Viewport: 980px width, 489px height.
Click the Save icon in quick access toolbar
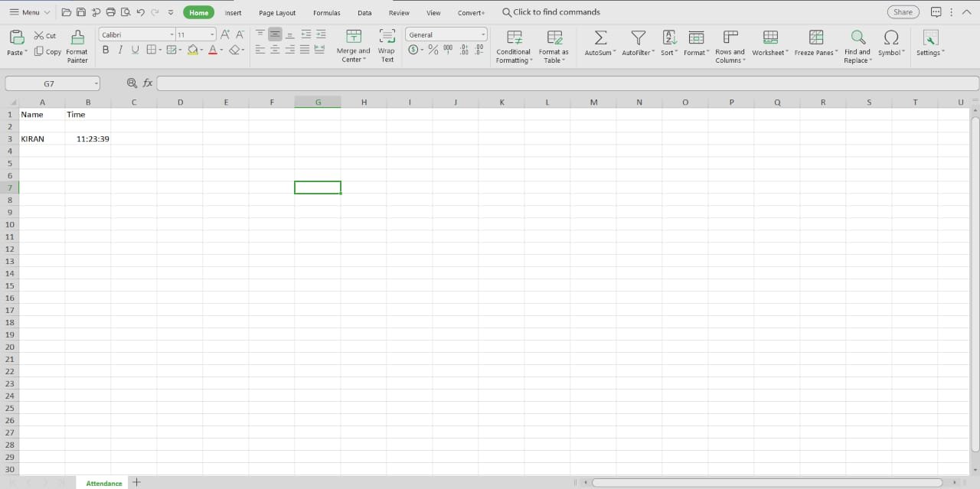[x=81, y=12]
